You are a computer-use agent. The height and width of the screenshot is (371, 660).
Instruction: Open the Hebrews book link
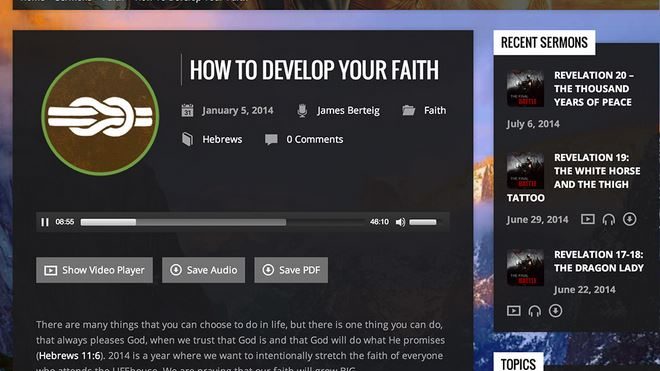[222, 139]
